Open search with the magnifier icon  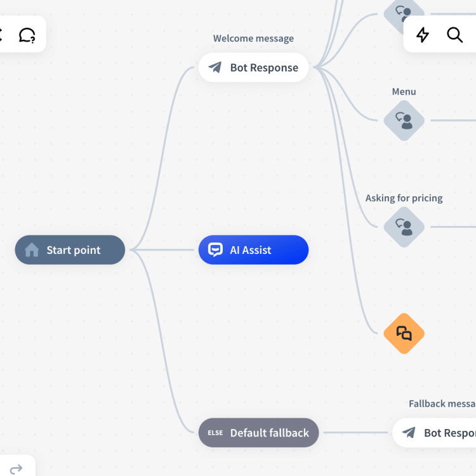tap(454, 35)
